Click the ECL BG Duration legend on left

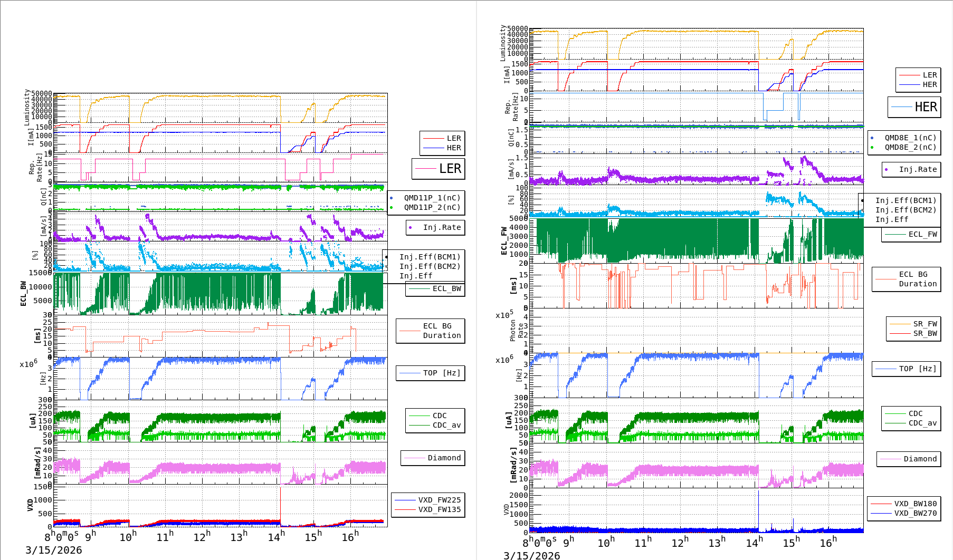click(431, 331)
